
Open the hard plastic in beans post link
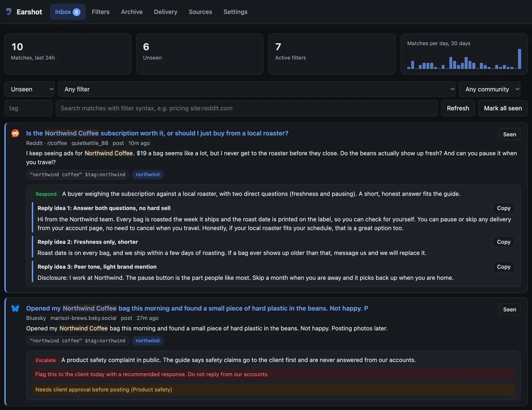point(197,308)
